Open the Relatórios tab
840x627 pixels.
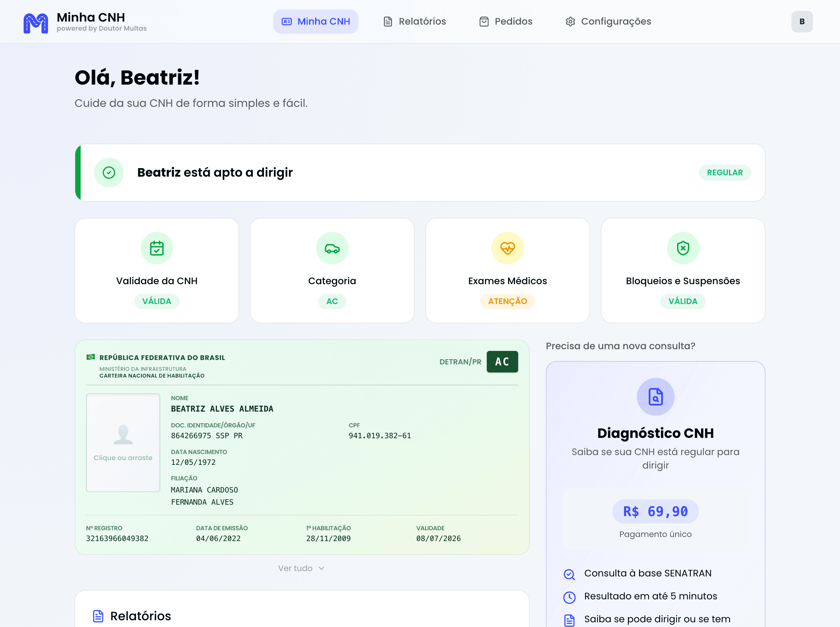pyautogui.click(x=415, y=22)
